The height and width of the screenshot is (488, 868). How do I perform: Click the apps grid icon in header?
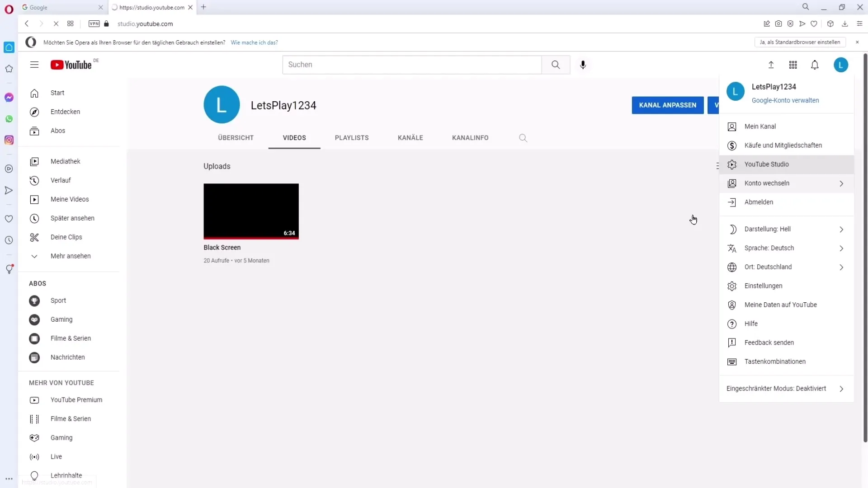[x=793, y=64]
